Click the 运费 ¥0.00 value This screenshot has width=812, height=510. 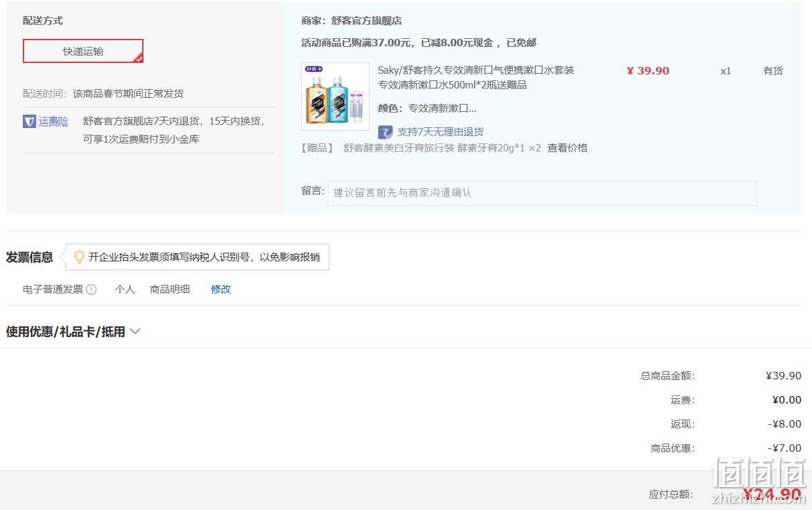(x=787, y=400)
